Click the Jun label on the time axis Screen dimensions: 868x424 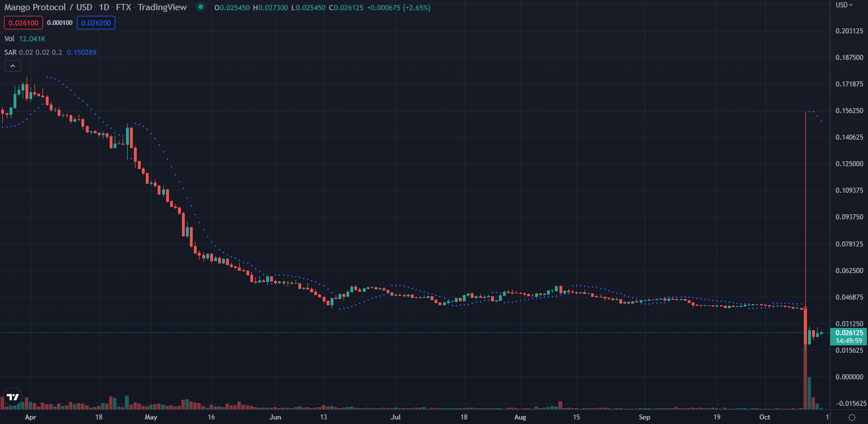click(275, 417)
